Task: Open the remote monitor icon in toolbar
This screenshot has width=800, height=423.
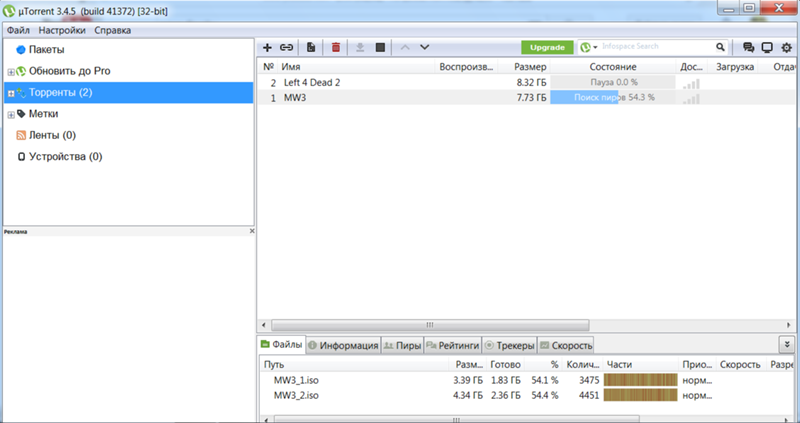Action: (x=767, y=47)
